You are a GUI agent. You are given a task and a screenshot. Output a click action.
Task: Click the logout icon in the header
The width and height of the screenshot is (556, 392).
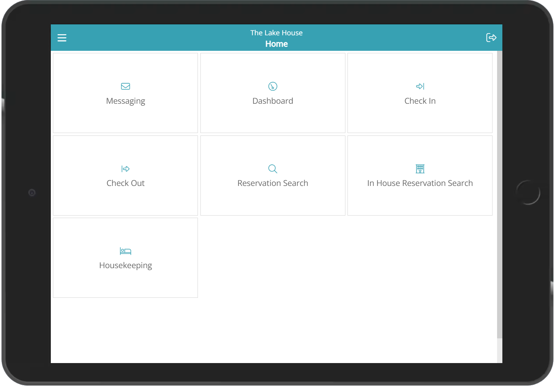(491, 37)
